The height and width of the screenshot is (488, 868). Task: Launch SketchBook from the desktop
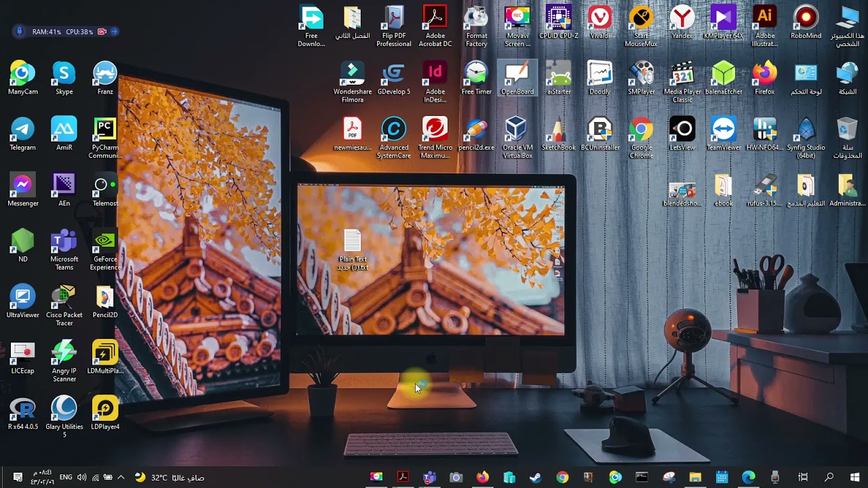[x=559, y=134]
